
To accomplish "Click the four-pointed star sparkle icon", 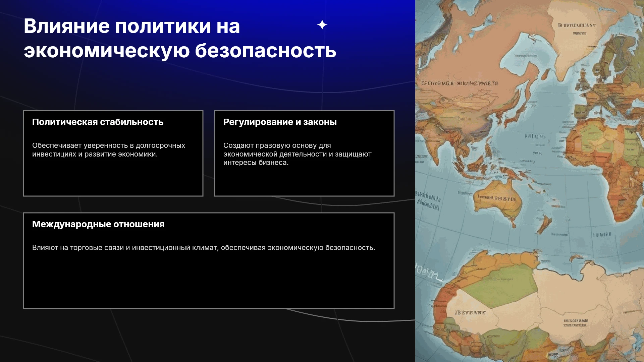I will point(322,25).
